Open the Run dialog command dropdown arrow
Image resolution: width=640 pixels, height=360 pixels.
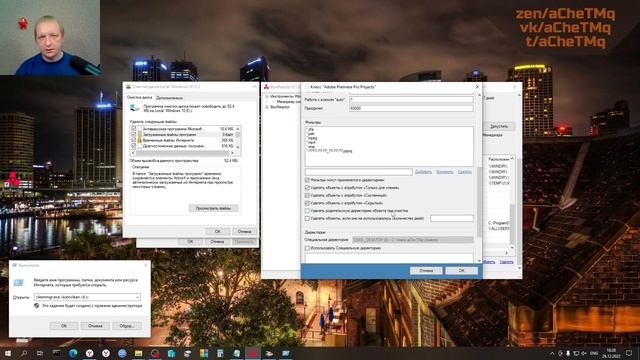coord(138,297)
